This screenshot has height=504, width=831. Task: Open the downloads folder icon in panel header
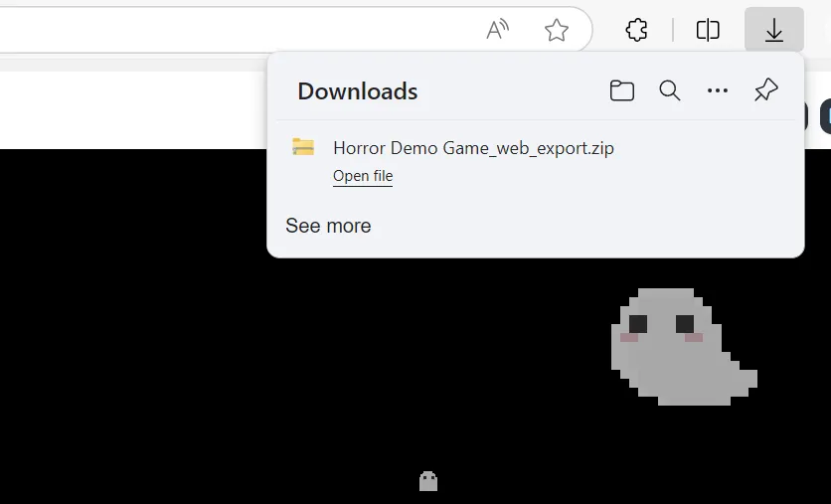(622, 91)
